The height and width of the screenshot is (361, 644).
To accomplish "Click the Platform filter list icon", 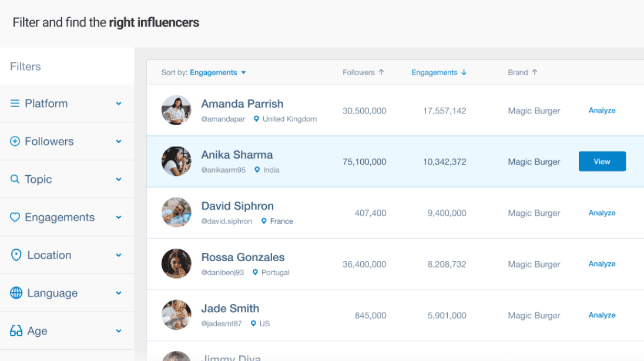I will (x=15, y=103).
